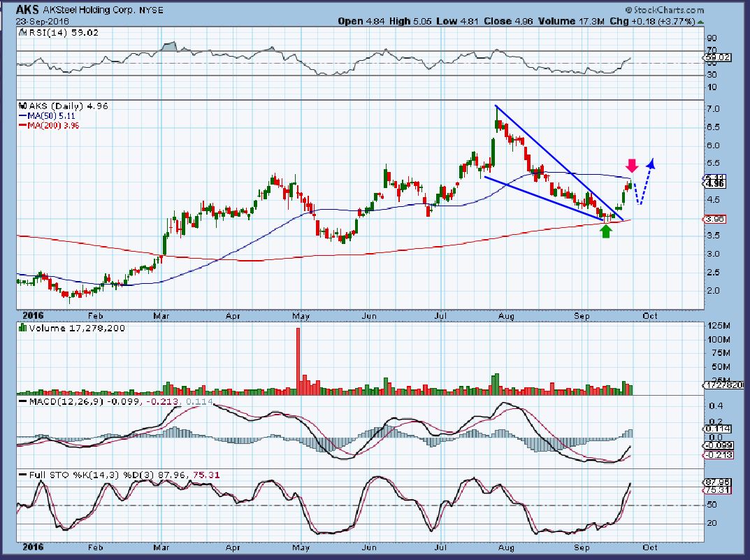
Task: Click the AKS ticker symbol in header
Action: pyautogui.click(x=27, y=10)
